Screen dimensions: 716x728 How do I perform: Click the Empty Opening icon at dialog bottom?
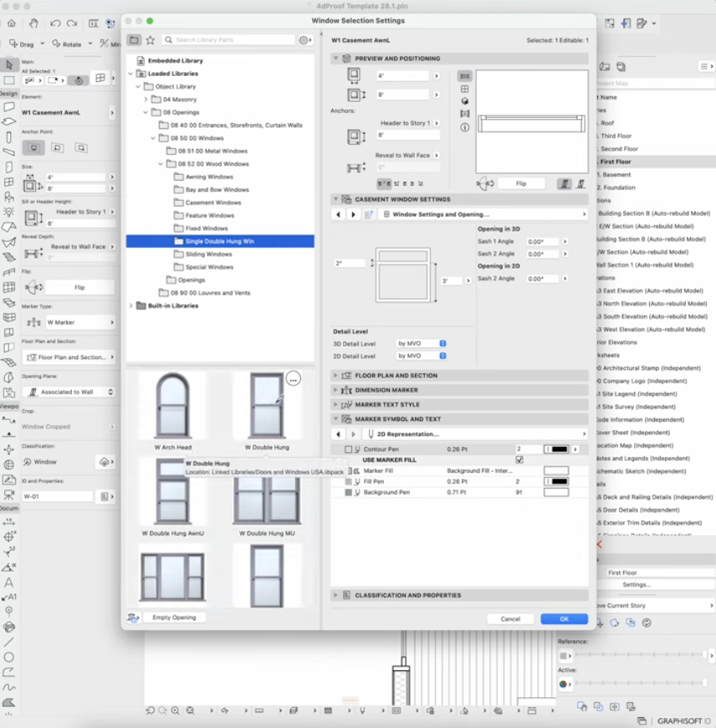coord(132,617)
